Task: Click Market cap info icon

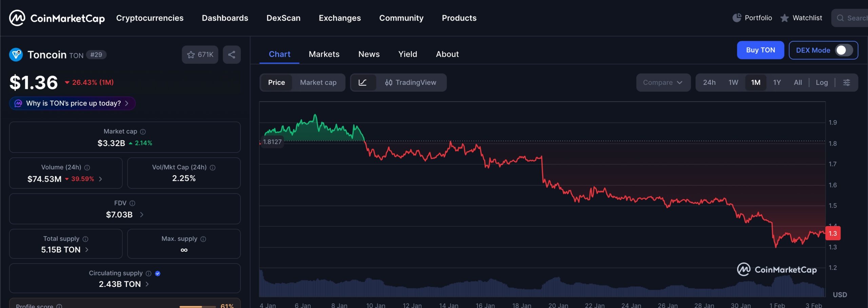Action: [x=143, y=132]
